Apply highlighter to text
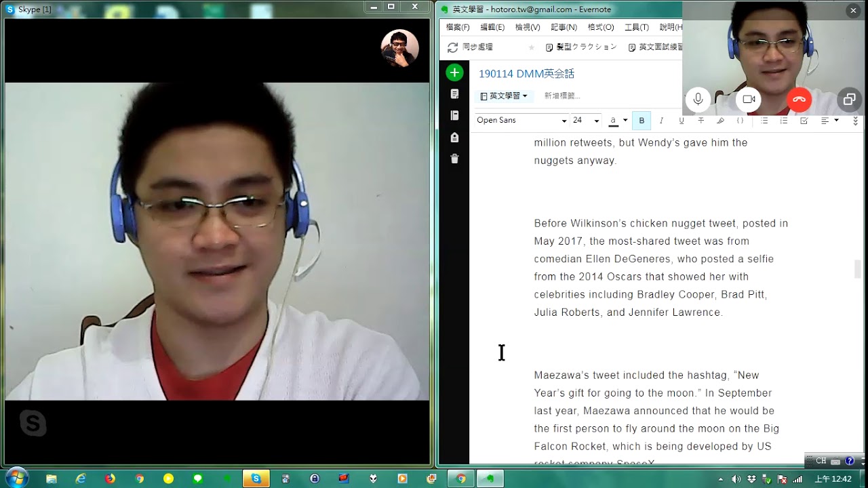 [x=720, y=121]
